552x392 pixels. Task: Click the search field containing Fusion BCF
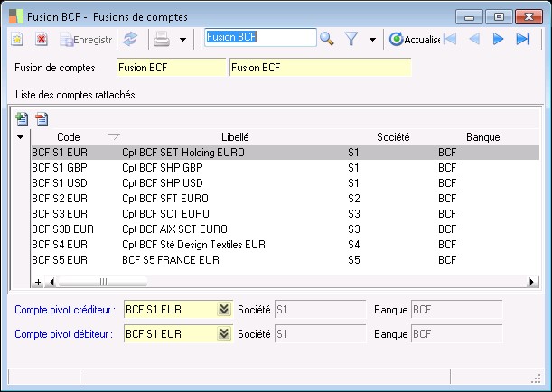[x=260, y=38]
